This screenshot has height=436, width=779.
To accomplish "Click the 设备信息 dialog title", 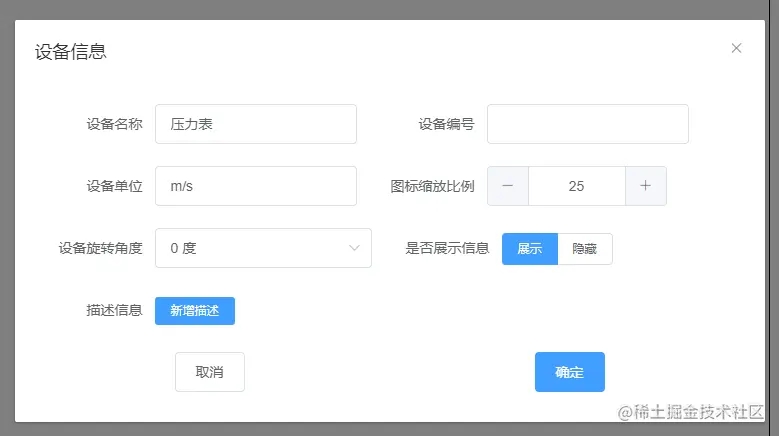I will 71,52.
